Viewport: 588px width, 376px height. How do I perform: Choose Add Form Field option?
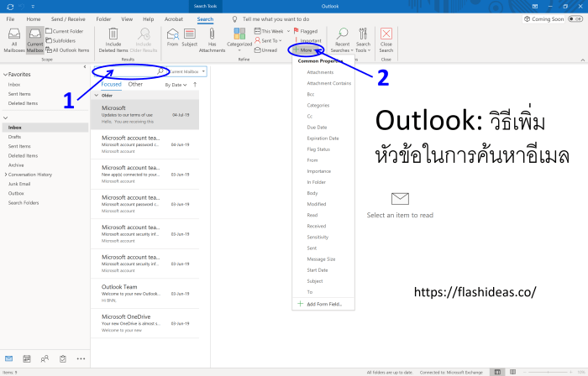pos(323,304)
